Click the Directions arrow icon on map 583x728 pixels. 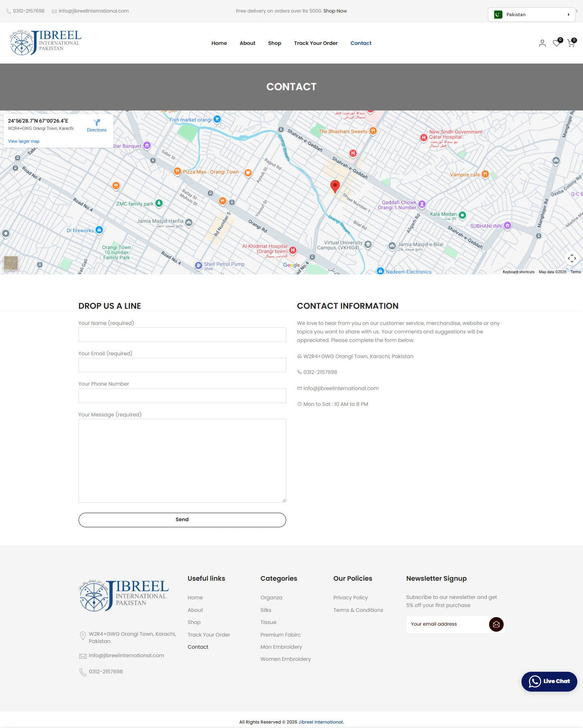97,122
